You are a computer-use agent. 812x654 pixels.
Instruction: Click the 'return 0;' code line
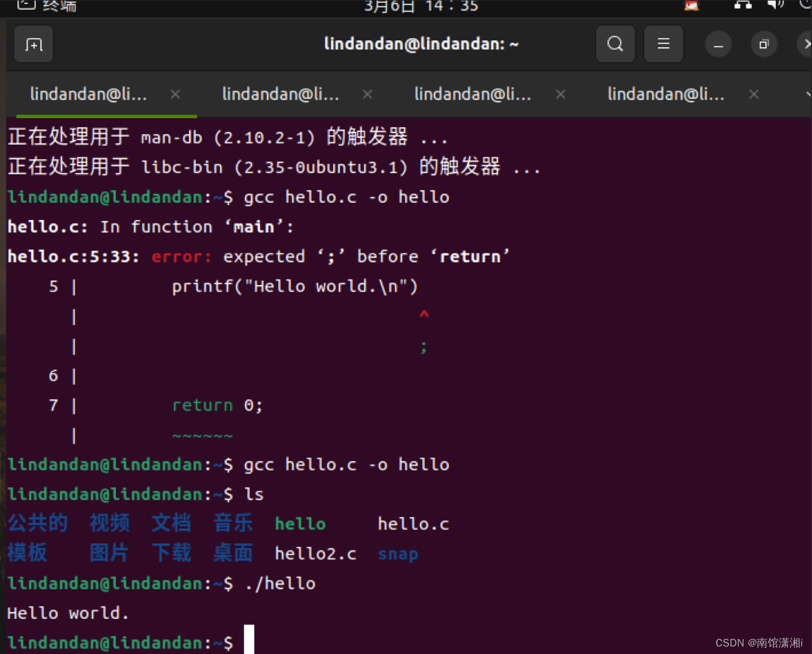pyautogui.click(x=217, y=406)
